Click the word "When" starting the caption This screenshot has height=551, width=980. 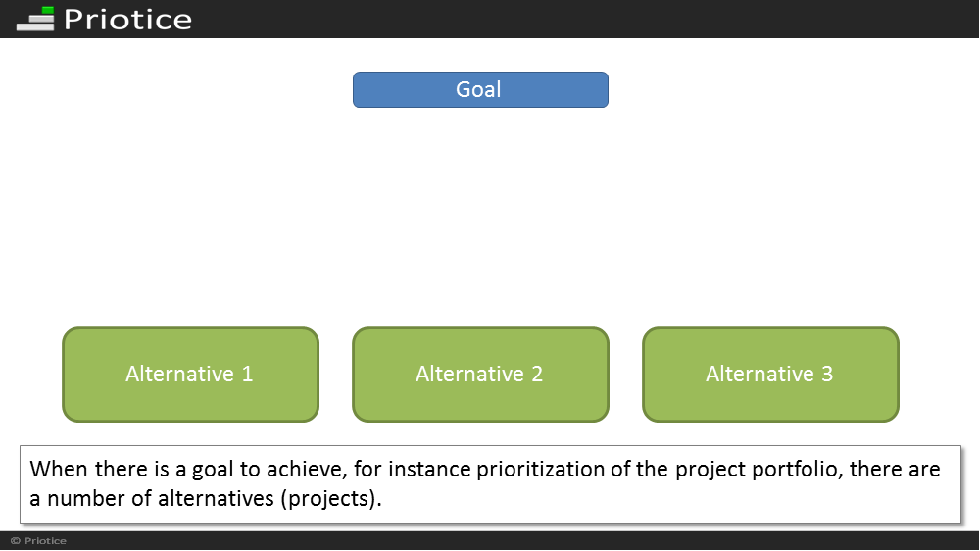coord(58,469)
